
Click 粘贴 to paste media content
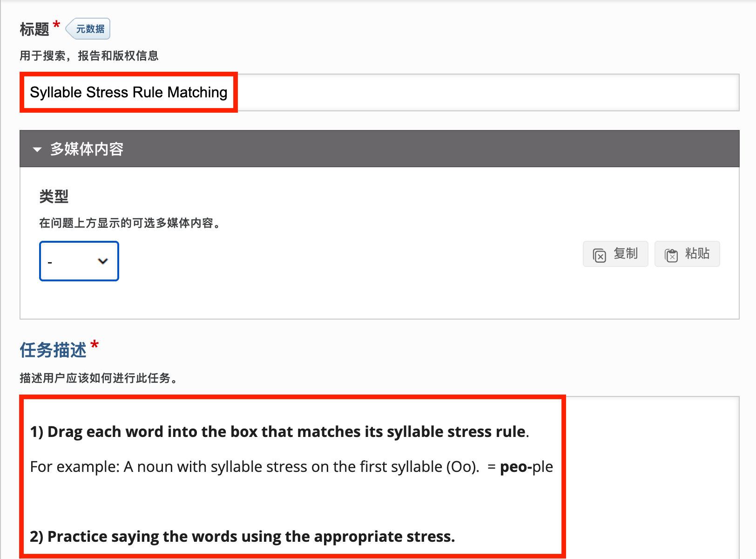point(687,254)
